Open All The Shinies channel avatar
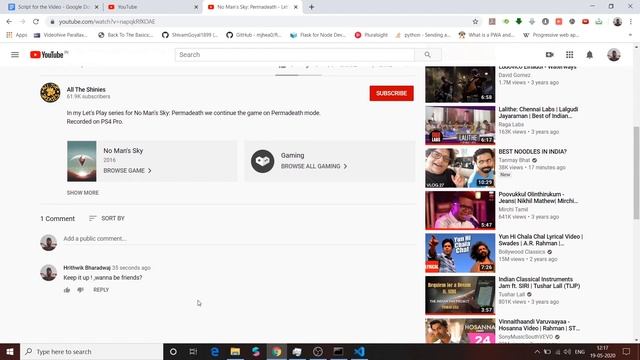 (50, 93)
